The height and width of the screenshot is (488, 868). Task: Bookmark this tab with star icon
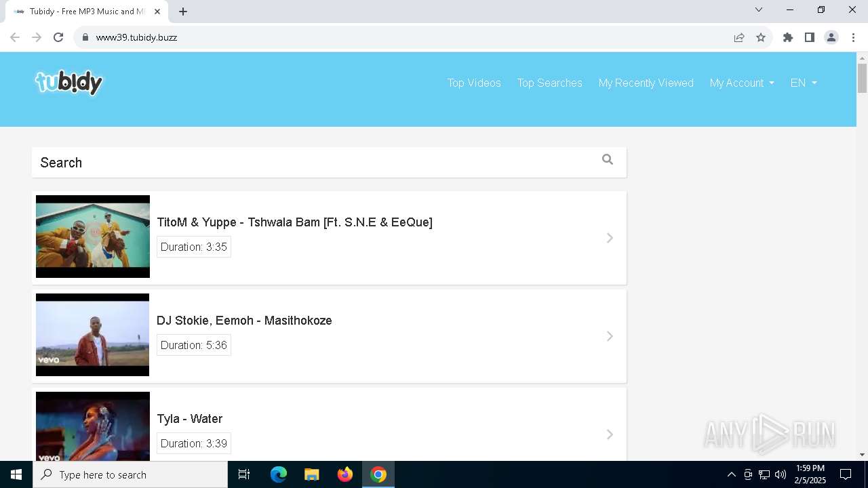pyautogui.click(x=761, y=37)
